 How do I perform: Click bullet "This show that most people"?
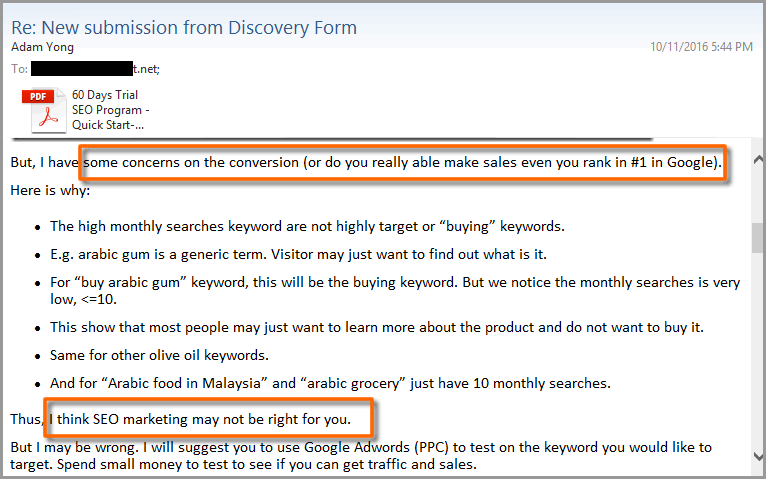377,327
